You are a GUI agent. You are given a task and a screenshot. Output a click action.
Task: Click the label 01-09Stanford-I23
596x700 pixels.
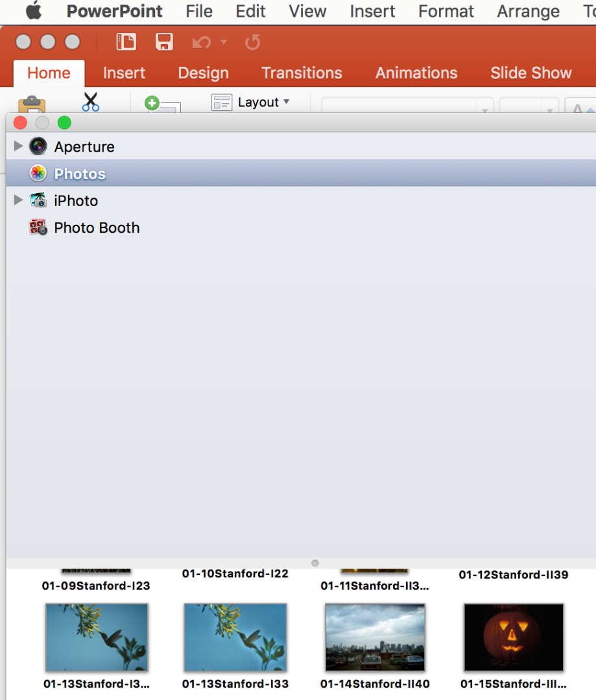point(95,586)
